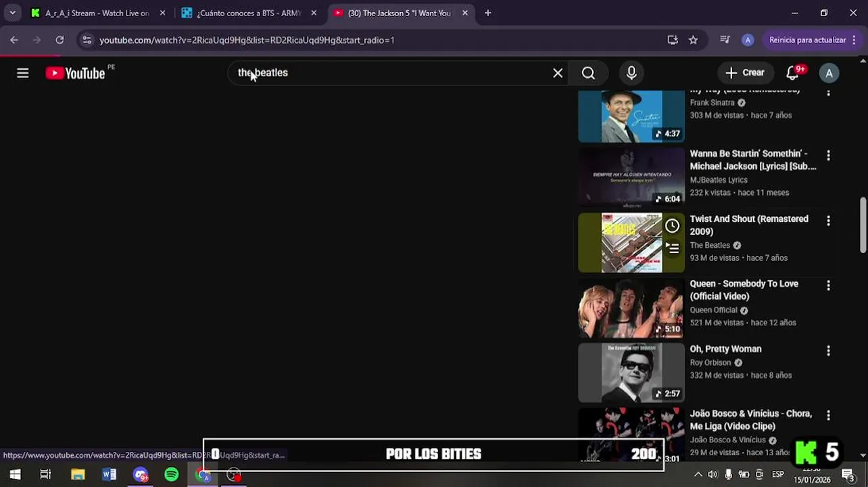
Task: Play 'Twist And Shout (Remastered 2009)'
Action: point(749,225)
